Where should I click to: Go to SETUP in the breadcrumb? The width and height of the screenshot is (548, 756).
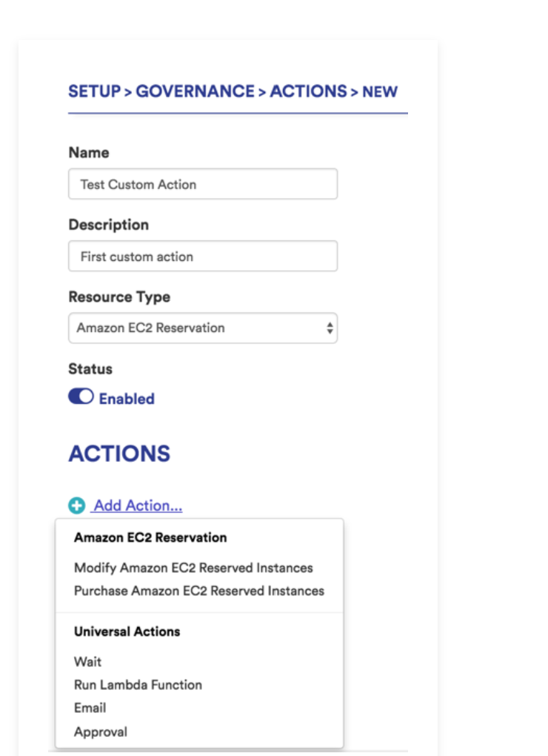point(94,92)
